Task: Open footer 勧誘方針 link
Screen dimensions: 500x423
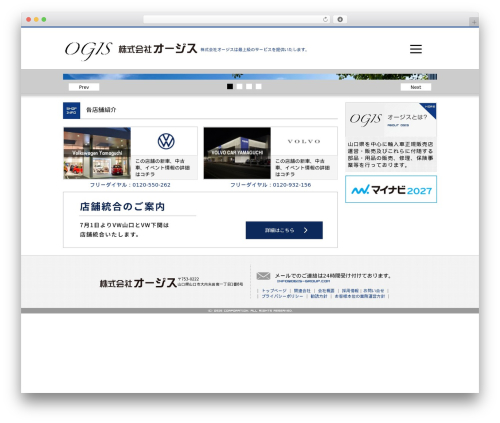Action: pyautogui.click(x=319, y=296)
